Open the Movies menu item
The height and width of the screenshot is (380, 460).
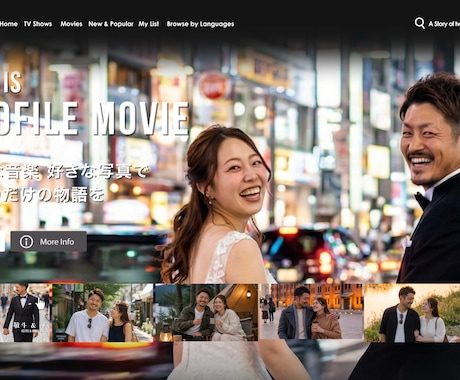pos(71,24)
